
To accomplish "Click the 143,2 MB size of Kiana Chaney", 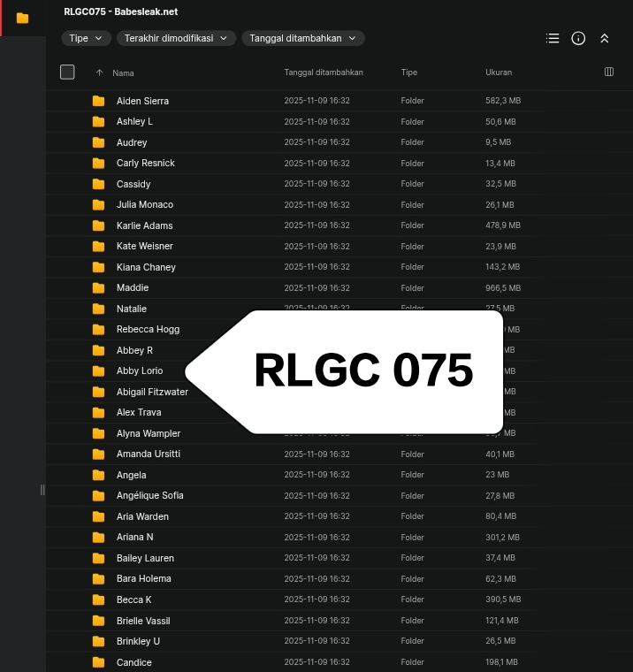I will 503,266.
